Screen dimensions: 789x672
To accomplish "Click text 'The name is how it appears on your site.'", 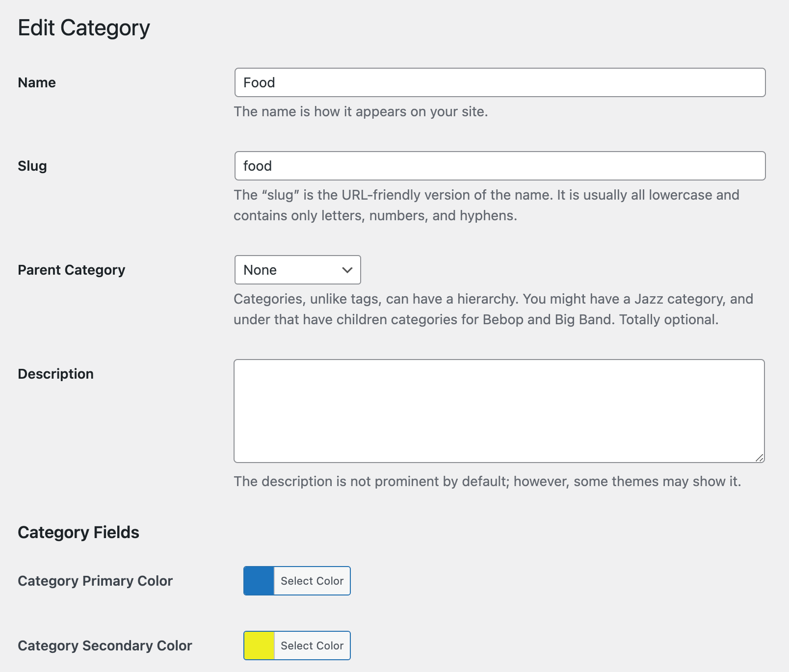I will pyautogui.click(x=361, y=112).
